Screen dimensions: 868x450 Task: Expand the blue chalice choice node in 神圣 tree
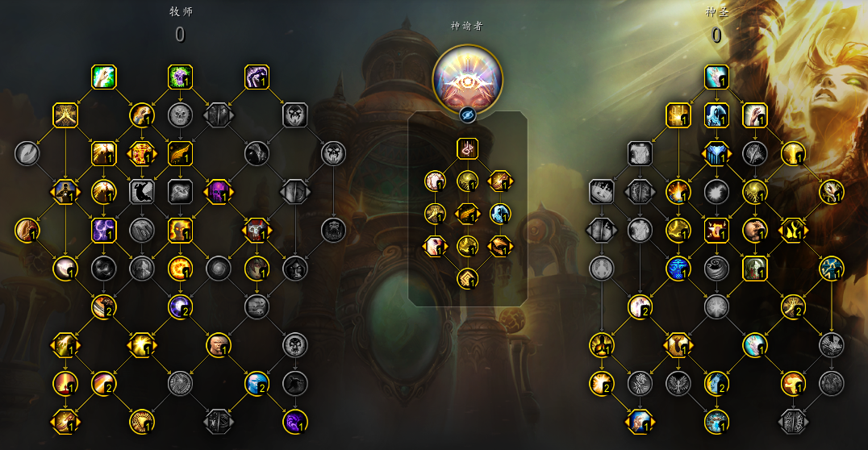point(716,153)
